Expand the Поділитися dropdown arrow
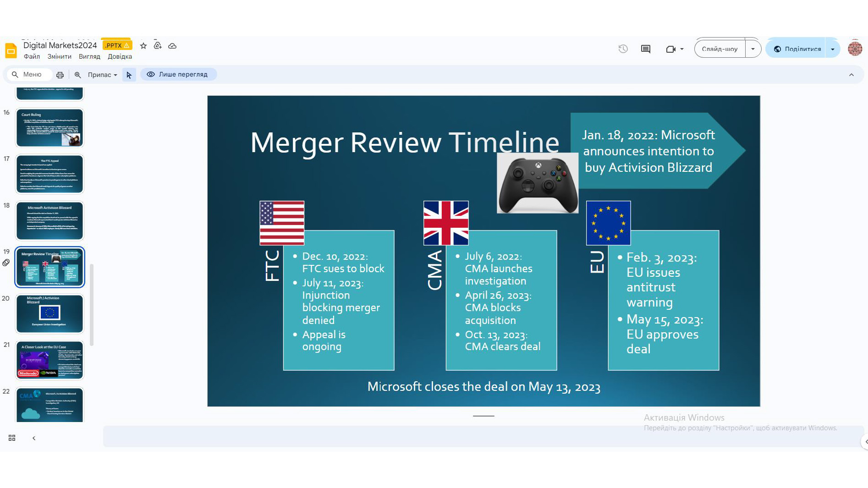The height and width of the screenshot is (488, 868). click(833, 49)
